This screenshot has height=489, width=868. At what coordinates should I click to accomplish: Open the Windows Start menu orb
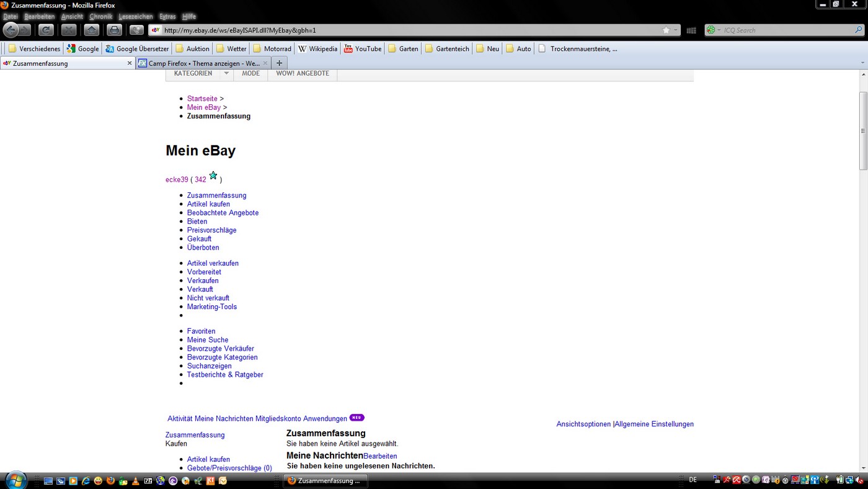pos(15,480)
